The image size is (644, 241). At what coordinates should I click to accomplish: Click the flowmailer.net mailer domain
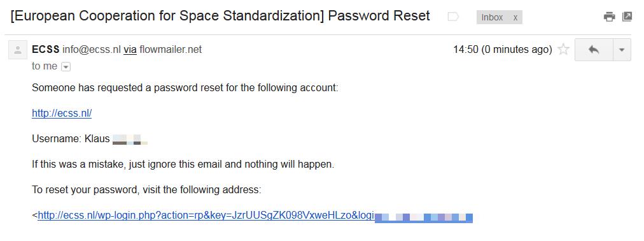[x=171, y=50]
